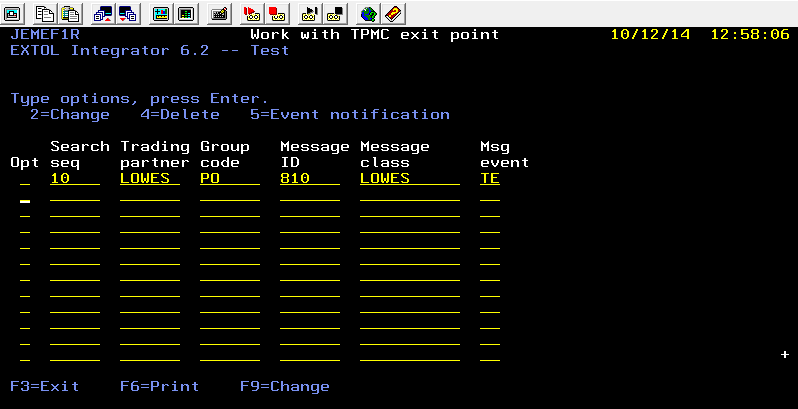Screen dimensions: 798x409
Task: Click the Type options, press Enter. text
Action: tap(139, 99)
